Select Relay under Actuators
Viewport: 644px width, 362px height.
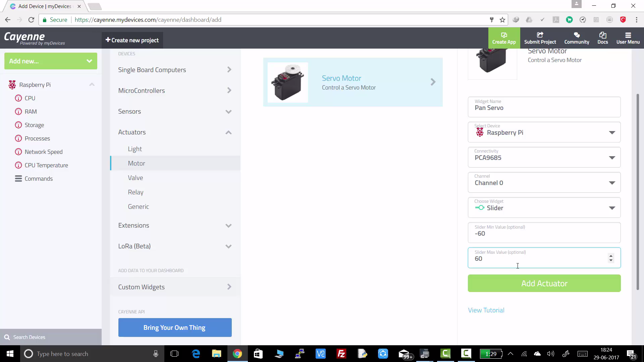(x=136, y=192)
